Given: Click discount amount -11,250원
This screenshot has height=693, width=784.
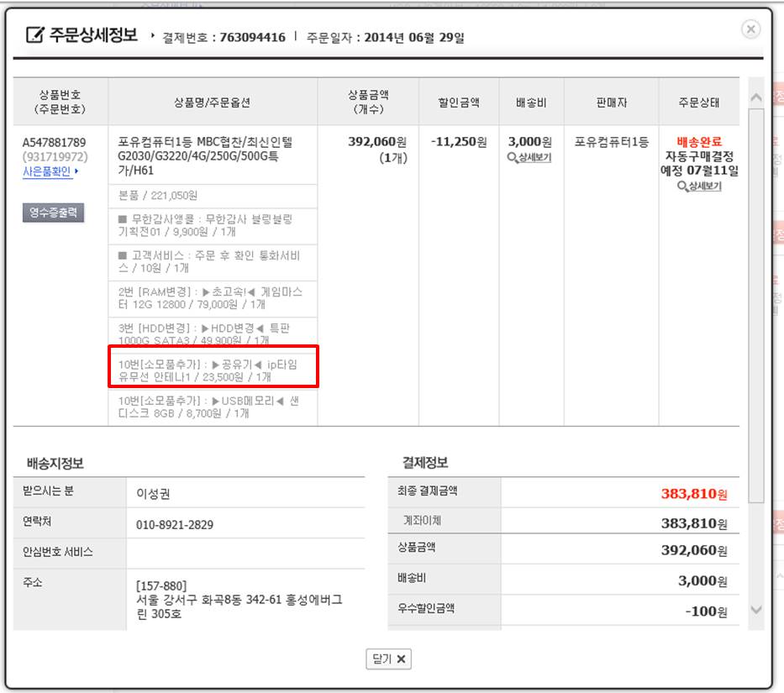Looking at the screenshot, I should click(459, 142).
